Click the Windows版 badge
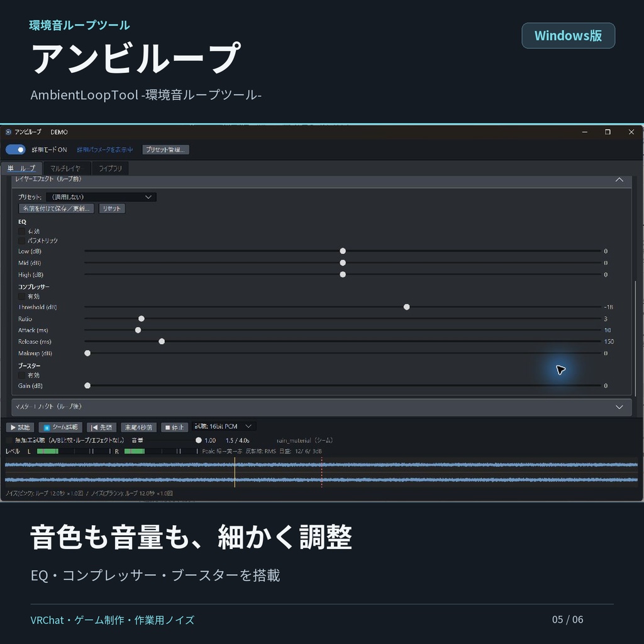644x644 pixels. (x=568, y=36)
